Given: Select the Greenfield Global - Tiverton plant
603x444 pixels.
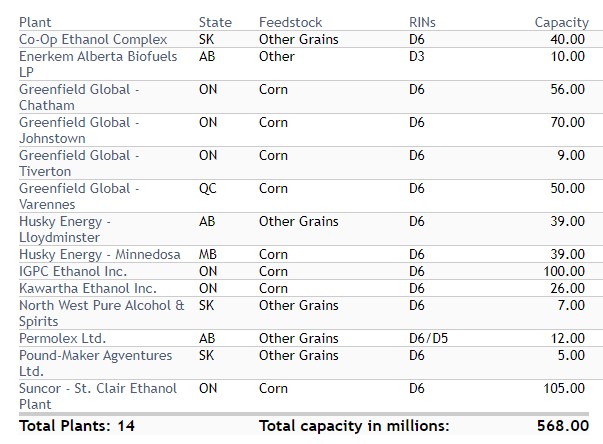Looking at the screenshot, I should coord(79,163).
